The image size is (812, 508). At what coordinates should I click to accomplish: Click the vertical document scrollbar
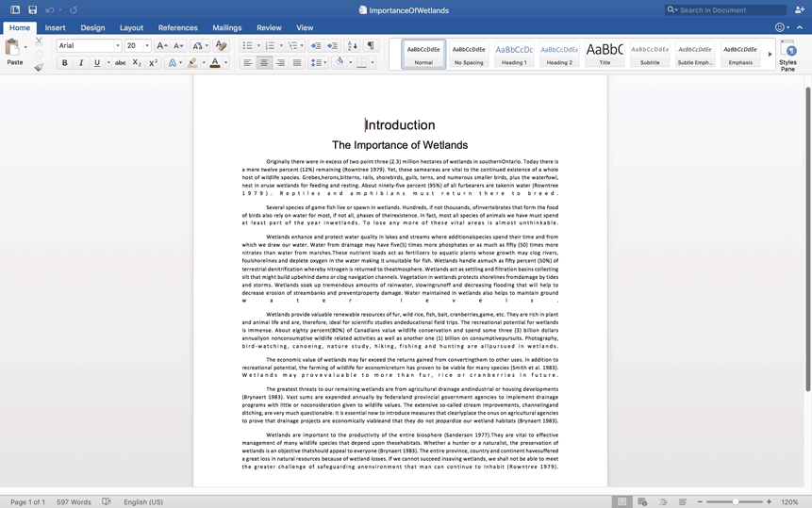(808, 239)
